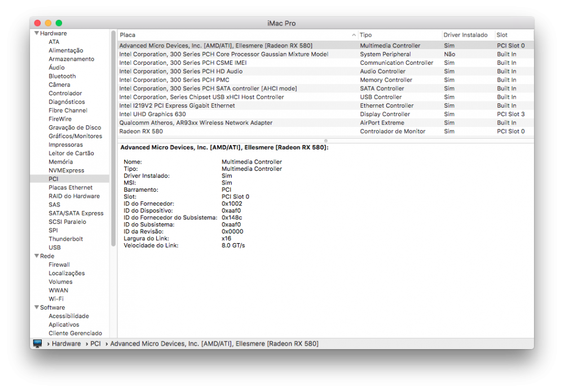Collapse the Rede section triangle
Screen dimensions: 564x392
36,256
